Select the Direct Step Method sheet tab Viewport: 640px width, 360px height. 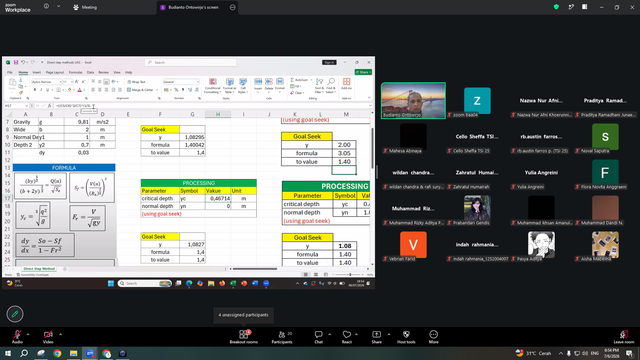click(39, 269)
